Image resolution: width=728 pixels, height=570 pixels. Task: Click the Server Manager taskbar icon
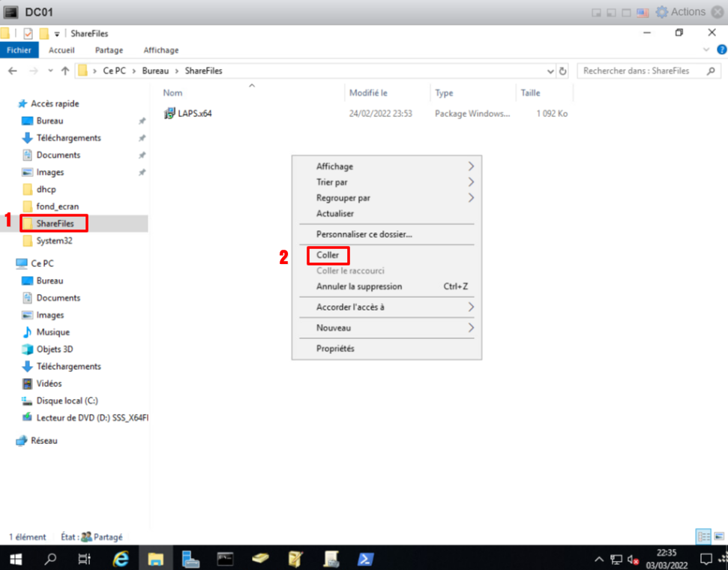pyautogui.click(x=190, y=559)
